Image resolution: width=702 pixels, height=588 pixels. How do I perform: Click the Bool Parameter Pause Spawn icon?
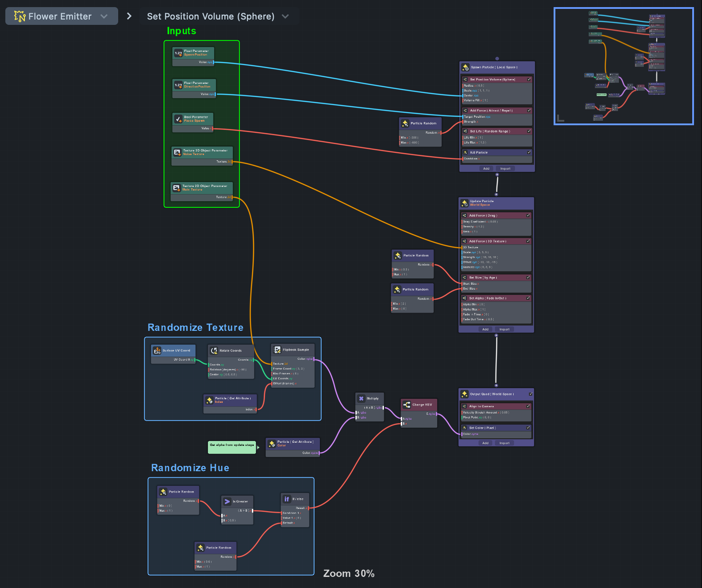point(178,119)
